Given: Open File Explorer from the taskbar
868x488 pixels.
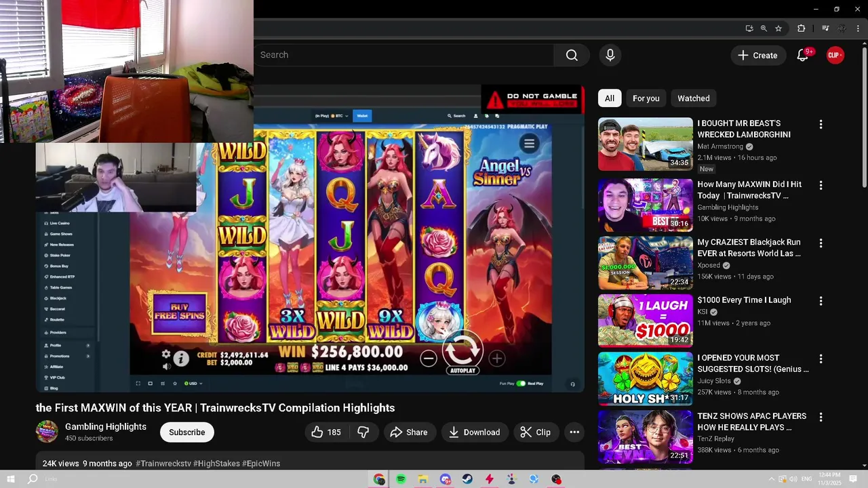Looking at the screenshot, I should click(422, 479).
